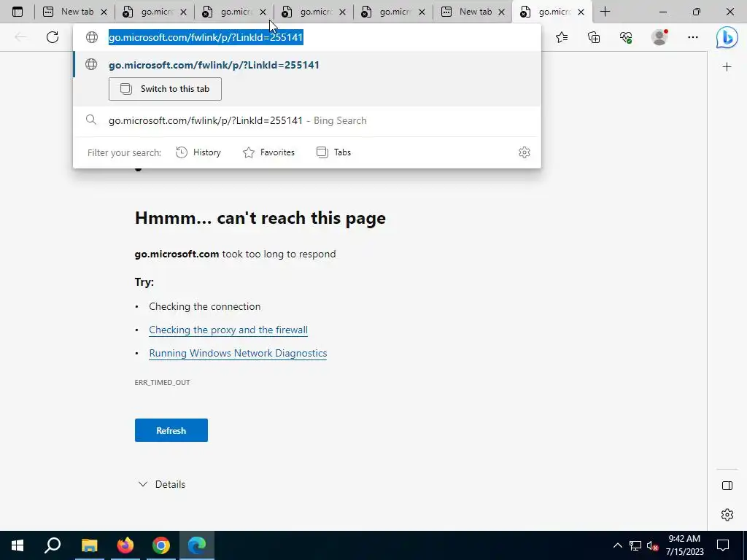Click the blue Refresh button

pos(171,430)
